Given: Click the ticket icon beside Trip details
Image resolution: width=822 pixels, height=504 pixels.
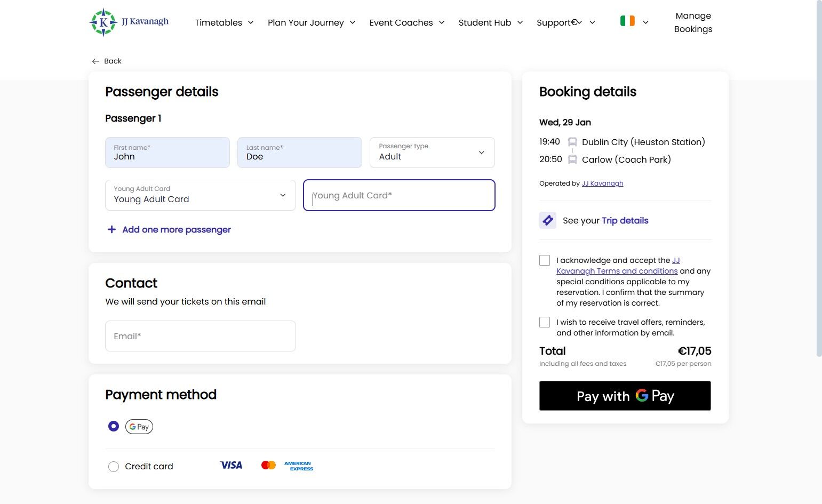Looking at the screenshot, I should tap(548, 220).
